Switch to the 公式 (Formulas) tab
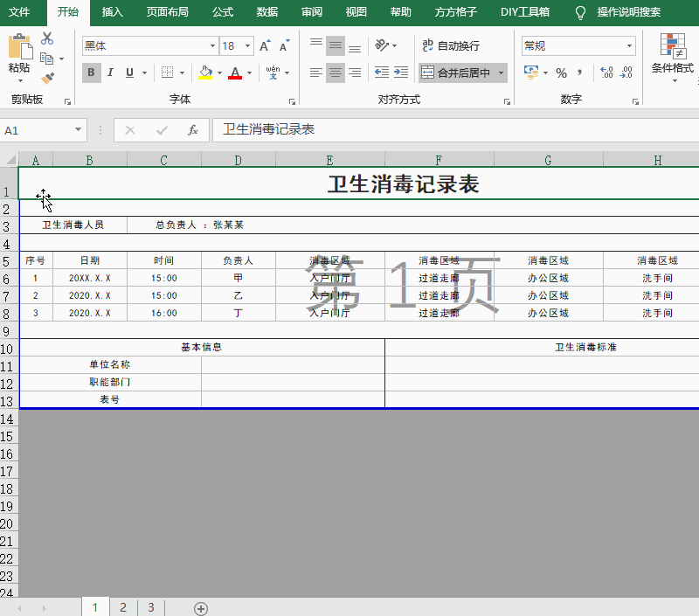 [223, 12]
